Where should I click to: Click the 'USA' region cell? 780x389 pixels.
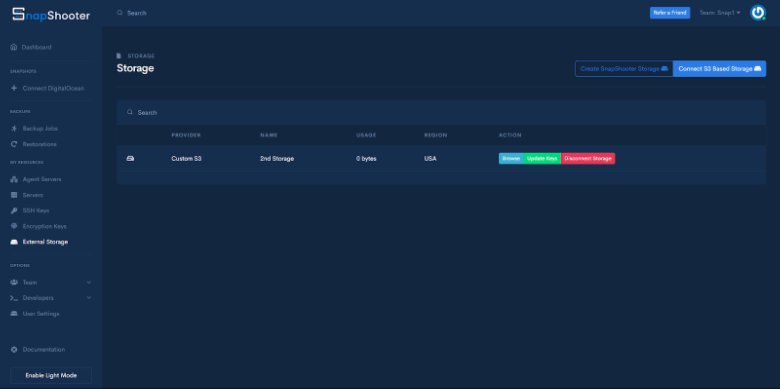[x=430, y=159]
